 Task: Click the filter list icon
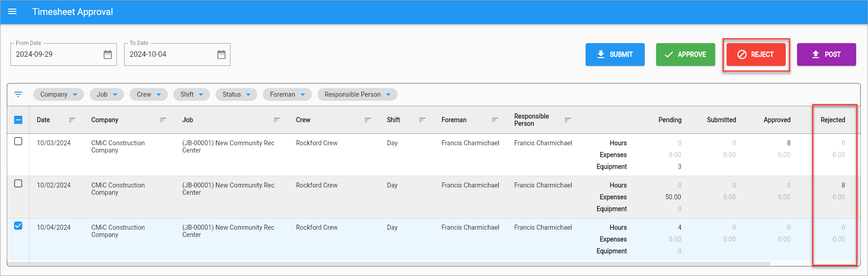point(18,94)
